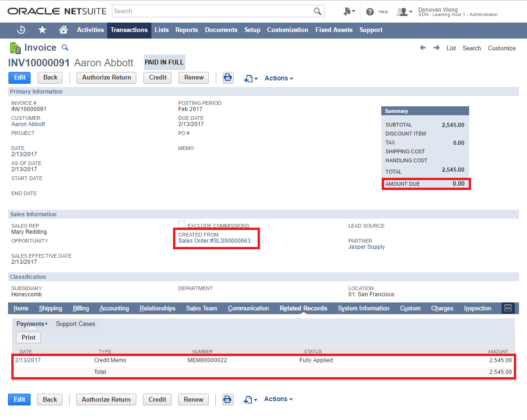Open the Customization menu
This screenshot has height=420, width=527.
coord(287,30)
